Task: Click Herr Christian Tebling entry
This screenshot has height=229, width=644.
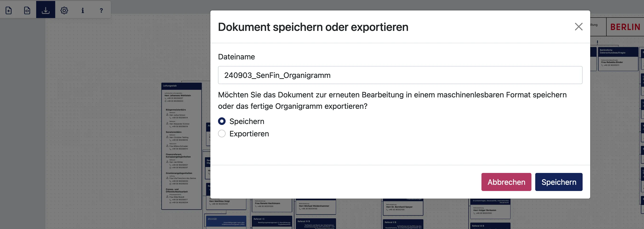Action: coord(179,138)
